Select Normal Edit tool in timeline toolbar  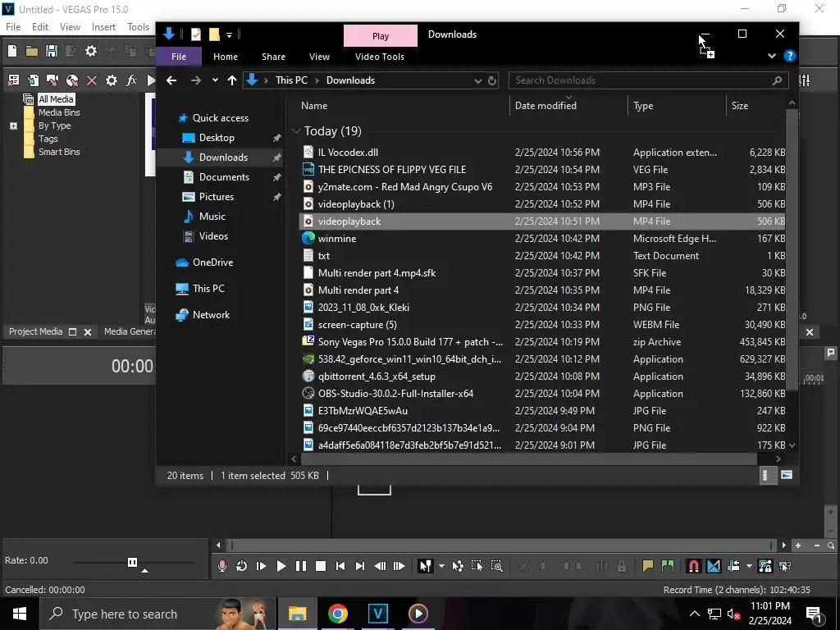(426, 566)
